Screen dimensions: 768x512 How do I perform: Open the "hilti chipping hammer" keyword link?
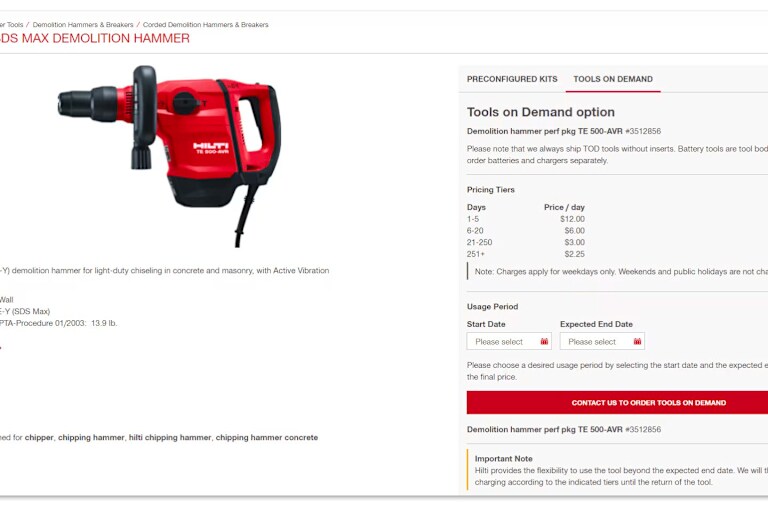[x=169, y=438]
